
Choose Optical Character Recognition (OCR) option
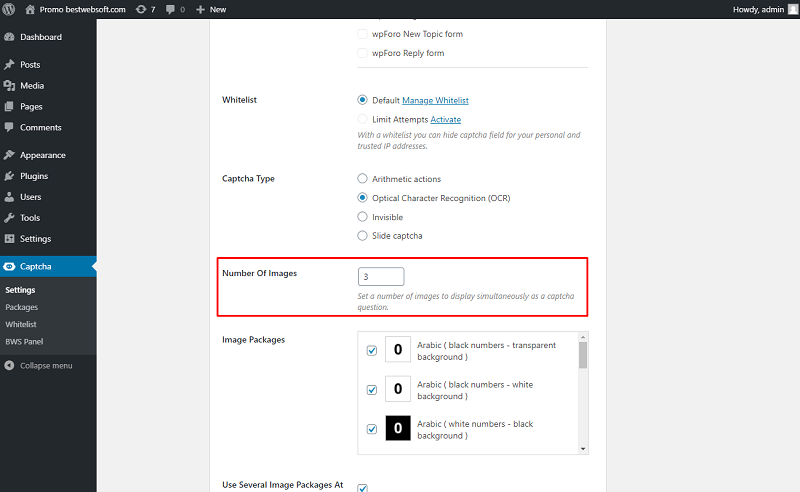click(x=362, y=198)
